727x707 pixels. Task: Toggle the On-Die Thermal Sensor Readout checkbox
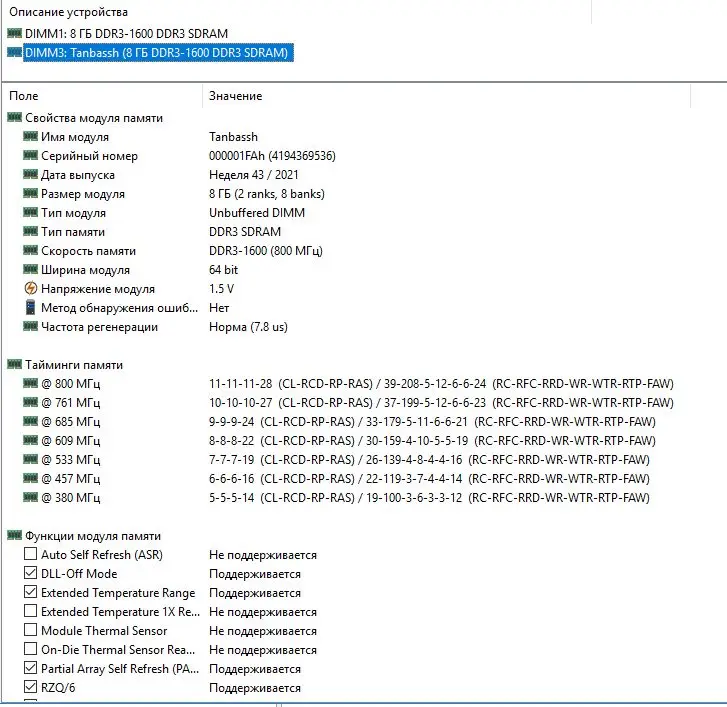point(31,649)
